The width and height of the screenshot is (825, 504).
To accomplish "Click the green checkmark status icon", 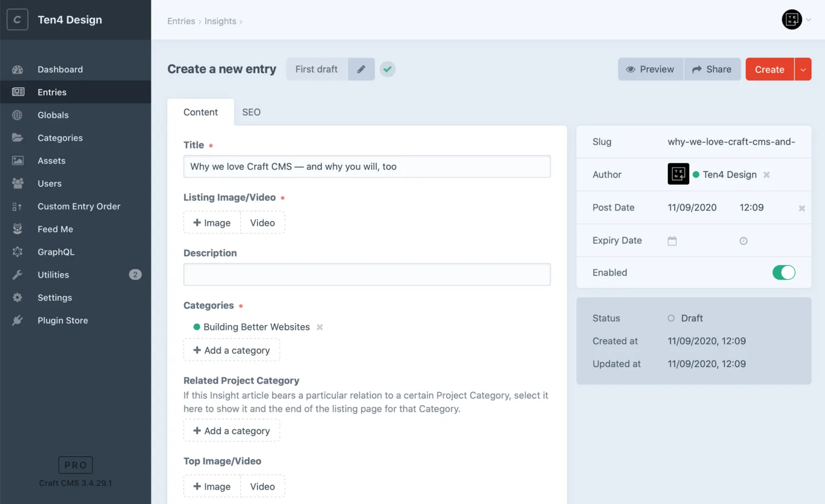I will coord(388,69).
